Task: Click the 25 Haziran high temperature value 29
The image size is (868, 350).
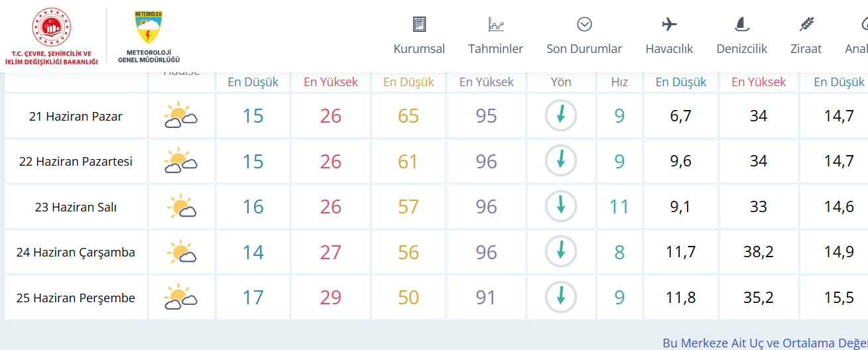Action: tap(330, 297)
